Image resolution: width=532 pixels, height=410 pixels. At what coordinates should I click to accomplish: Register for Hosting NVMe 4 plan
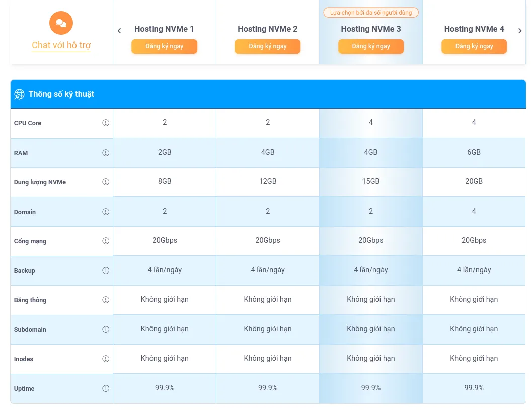pyautogui.click(x=474, y=46)
